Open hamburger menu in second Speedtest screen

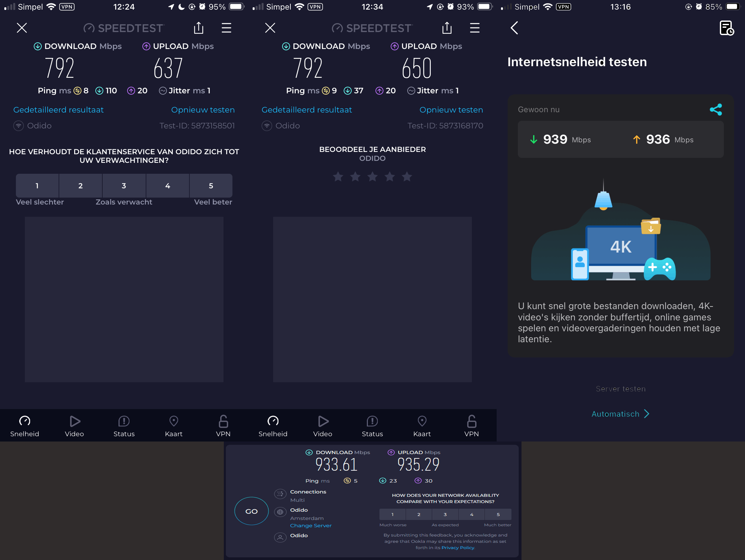(x=474, y=28)
